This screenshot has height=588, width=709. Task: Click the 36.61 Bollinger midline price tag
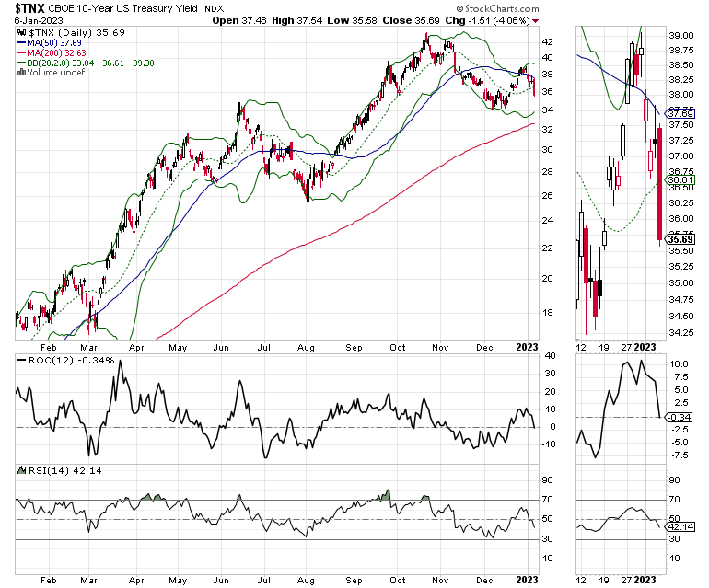(680, 179)
